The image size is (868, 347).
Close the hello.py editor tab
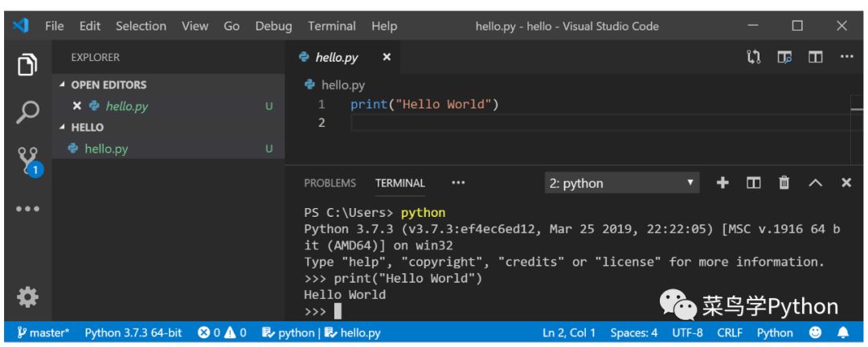pos(387,57)
